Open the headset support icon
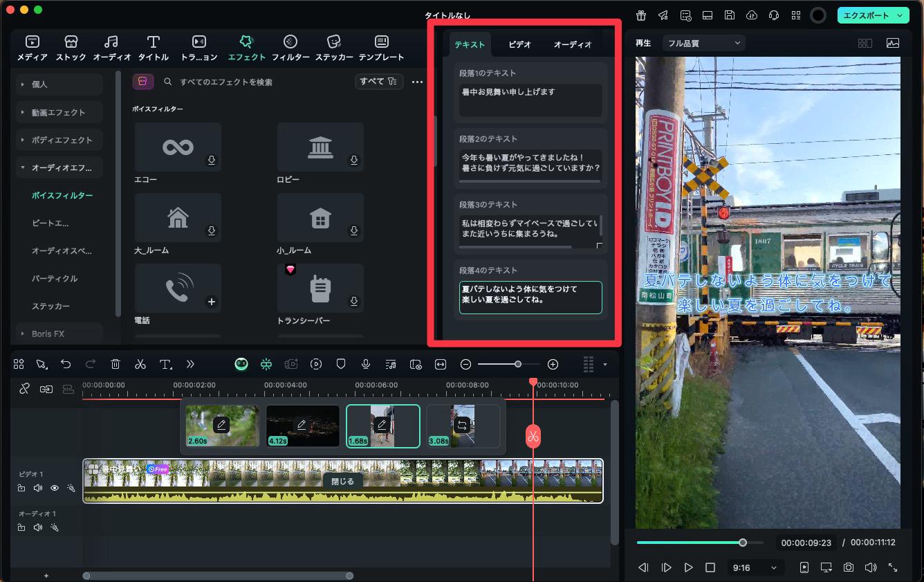Screen dimensions: 924x582 coord(774,15)
